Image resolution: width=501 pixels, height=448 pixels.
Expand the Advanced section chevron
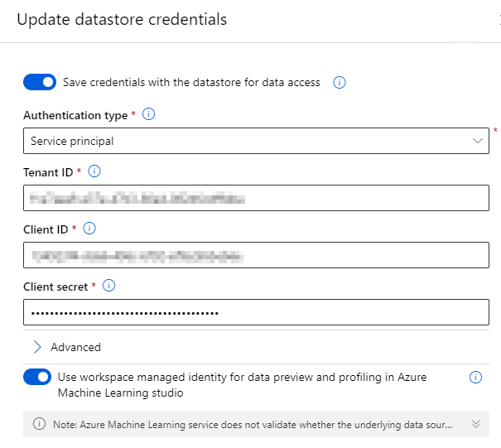coord(37,347)
